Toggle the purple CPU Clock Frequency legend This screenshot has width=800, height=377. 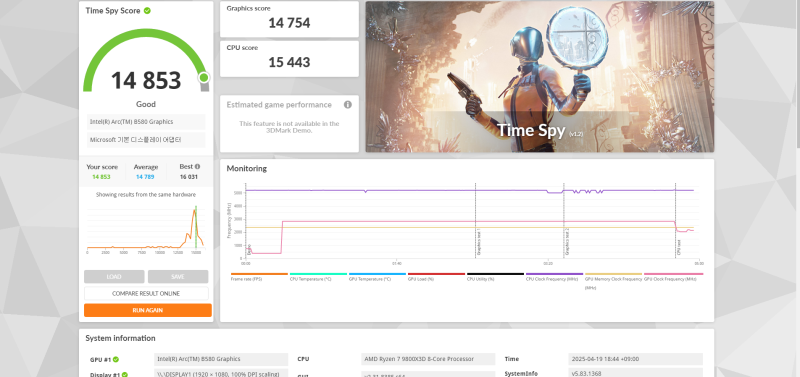pyautogui.click(x=554, y=277)
